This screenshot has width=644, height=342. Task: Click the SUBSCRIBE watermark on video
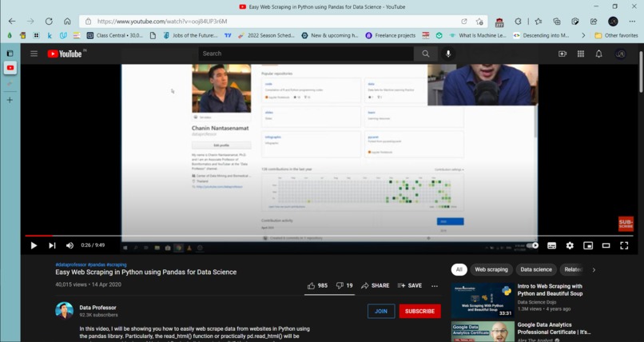click(626, 224)
